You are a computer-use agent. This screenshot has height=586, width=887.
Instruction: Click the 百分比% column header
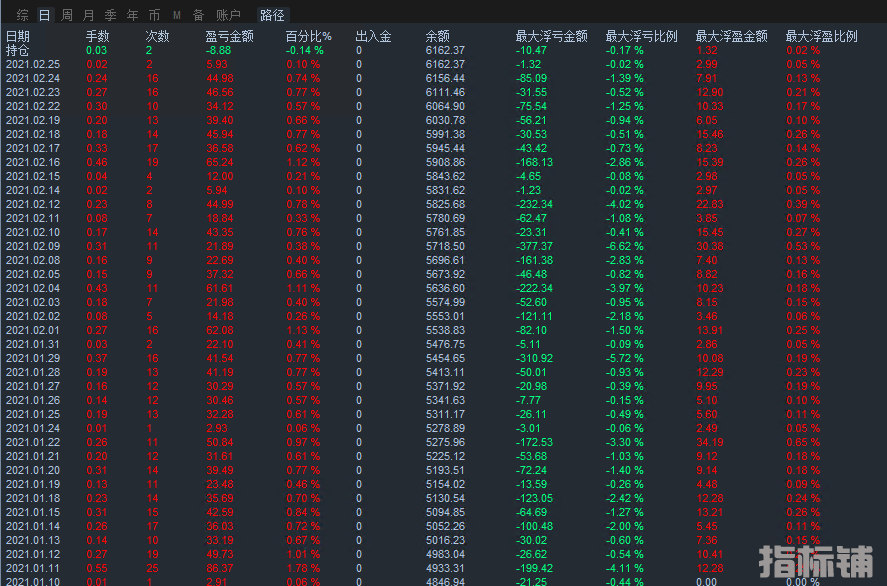click(308, 36)
